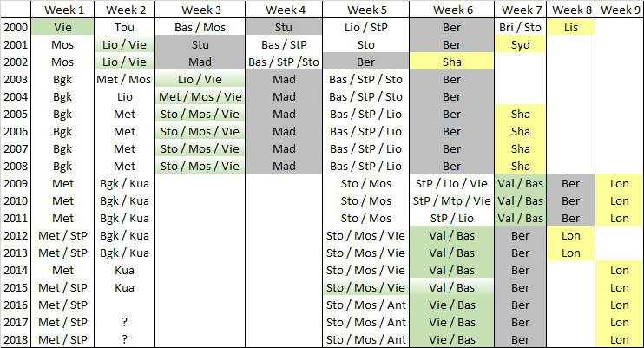Click the Week 1 column header
Image resolution: width=644 pixels, height=348 pixels.
[62, 10]
